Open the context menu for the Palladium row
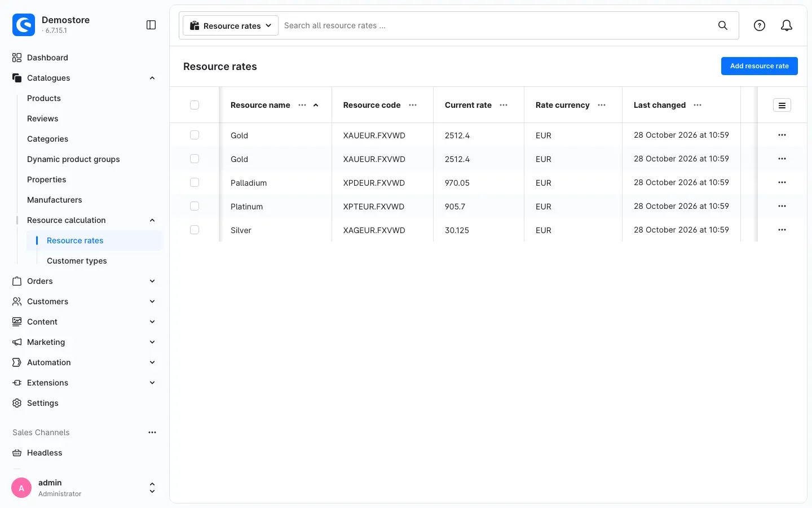The width and height of the screenshot is (812, 508). (782, 182)
